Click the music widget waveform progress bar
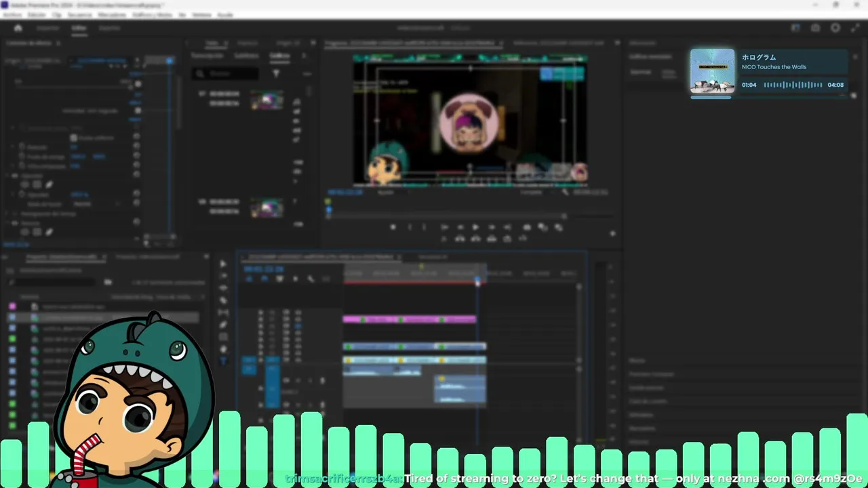The image size is (868, 488). pyautogui.click(x=793, y=85)
